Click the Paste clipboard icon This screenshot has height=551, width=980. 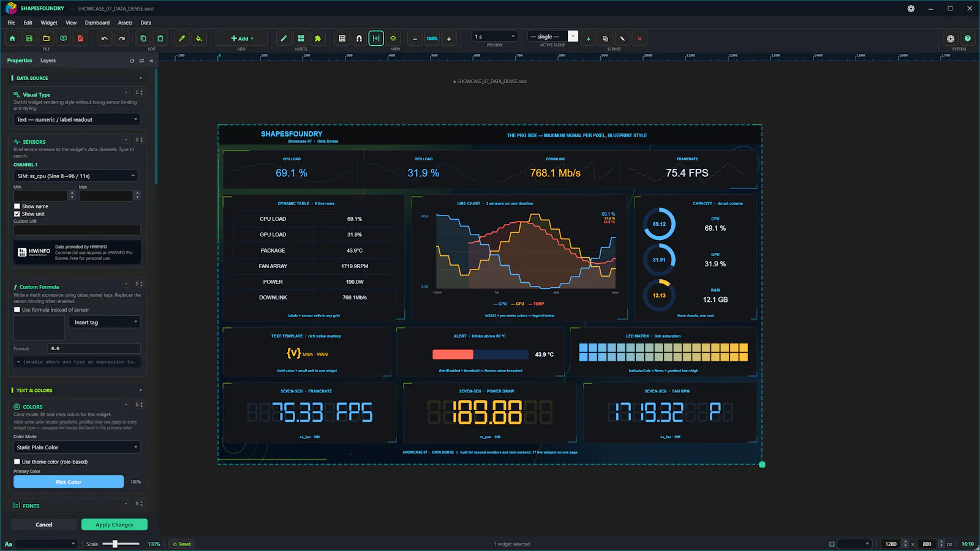click(160, 39)
